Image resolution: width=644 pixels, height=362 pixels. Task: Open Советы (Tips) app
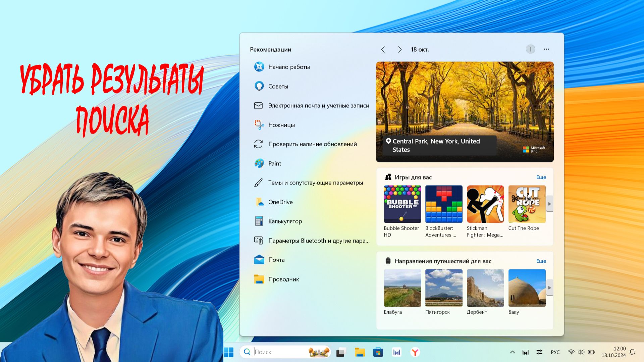[278, 86]
